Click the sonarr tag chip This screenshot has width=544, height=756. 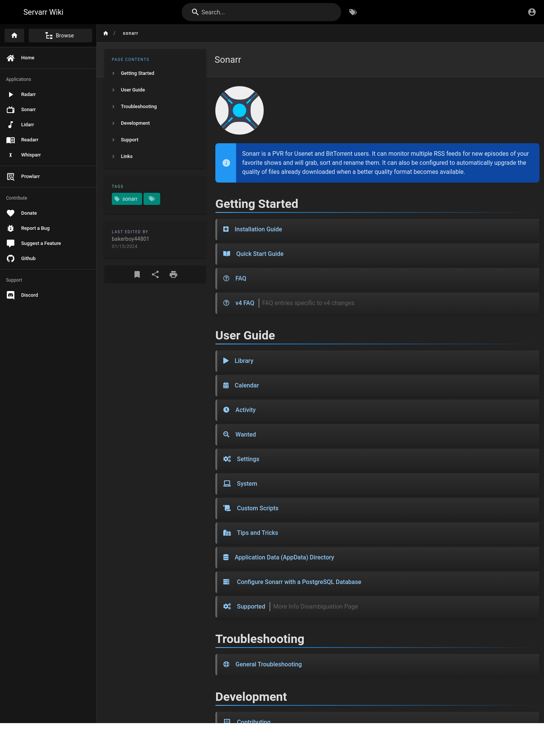click(127, 199)
